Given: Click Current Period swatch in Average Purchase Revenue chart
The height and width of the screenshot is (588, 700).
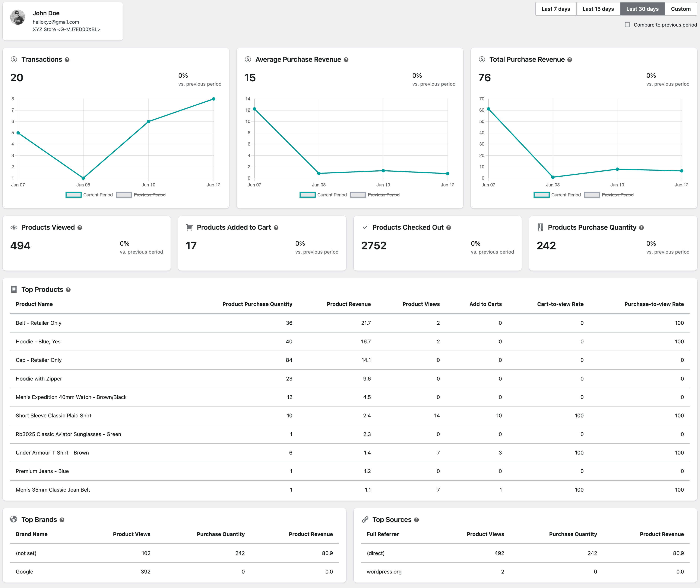Looking at the screenshot, I should (x=307, y=195).
